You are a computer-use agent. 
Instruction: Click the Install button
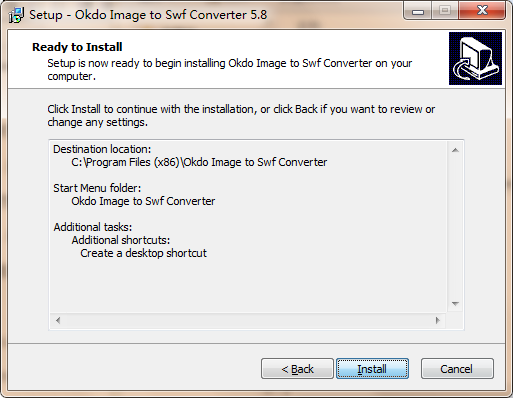click(372, 369)
